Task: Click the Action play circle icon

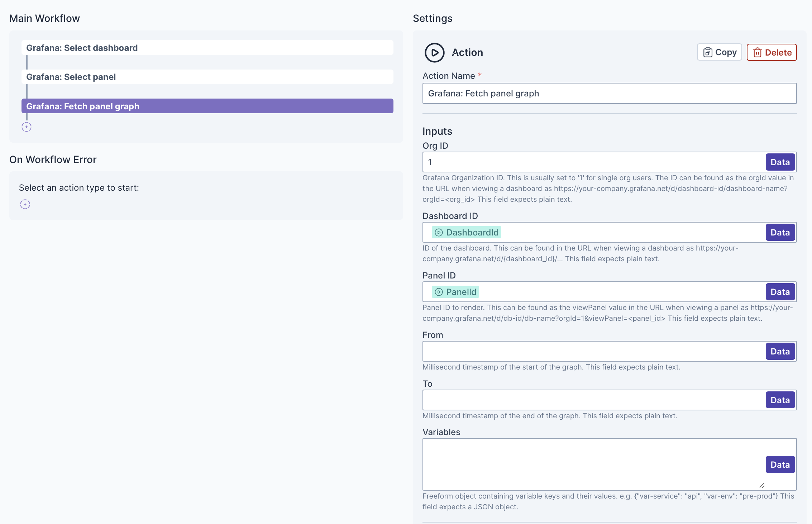Action: (x=434, y=53)
